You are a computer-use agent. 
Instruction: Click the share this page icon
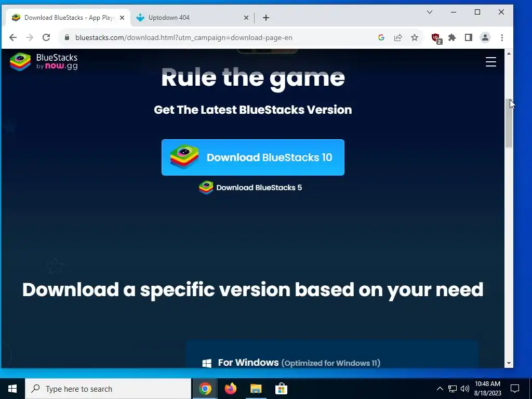(397, 37)
